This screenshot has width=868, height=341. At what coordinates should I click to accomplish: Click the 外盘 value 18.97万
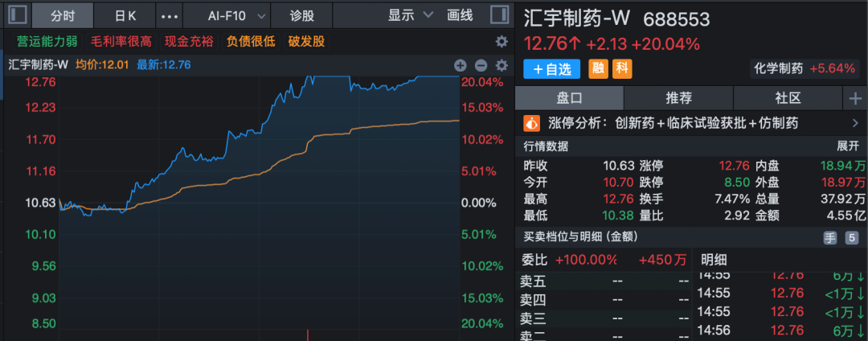[x=842, y=182]
